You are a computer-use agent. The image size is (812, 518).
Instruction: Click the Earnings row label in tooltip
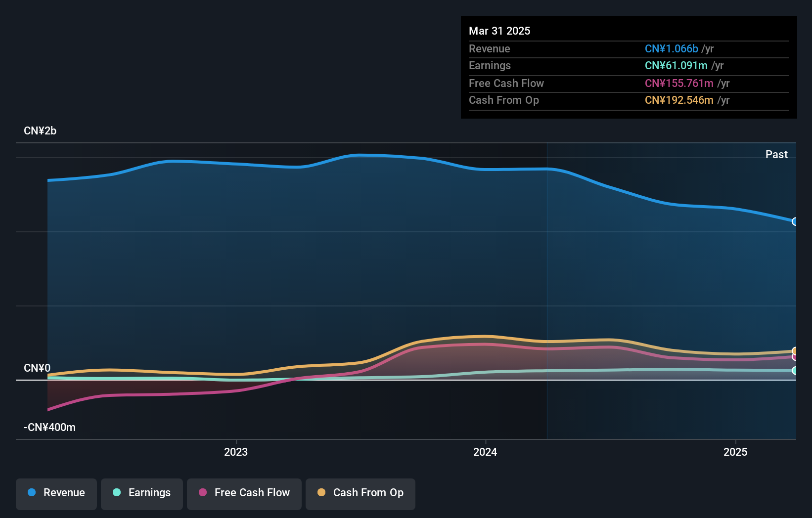click(x=490, y=65)
